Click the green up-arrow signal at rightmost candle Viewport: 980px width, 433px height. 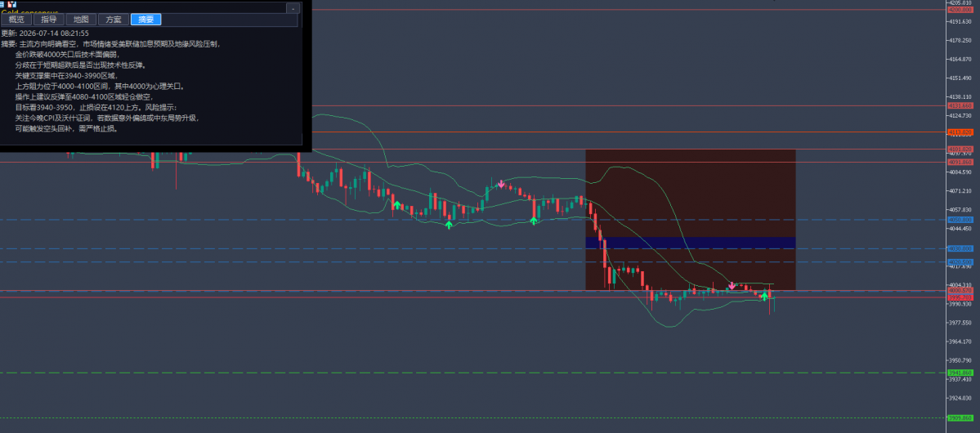[763, 297]
